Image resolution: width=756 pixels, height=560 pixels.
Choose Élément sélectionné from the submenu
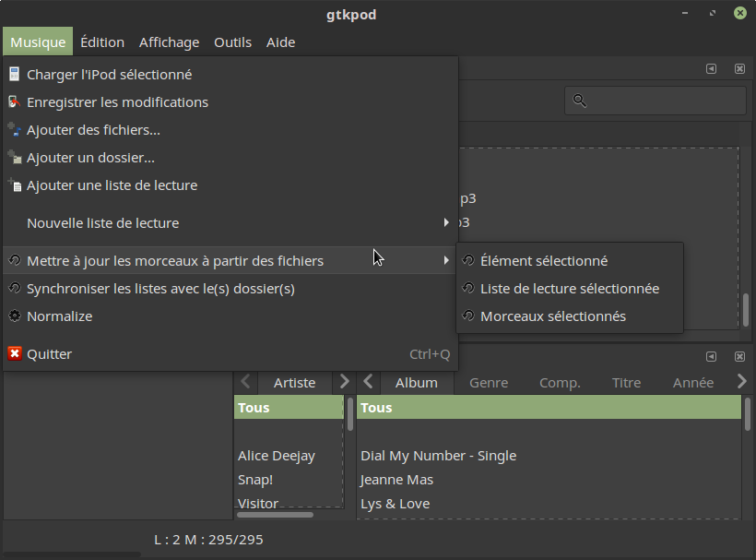click(x=544, y=261)
